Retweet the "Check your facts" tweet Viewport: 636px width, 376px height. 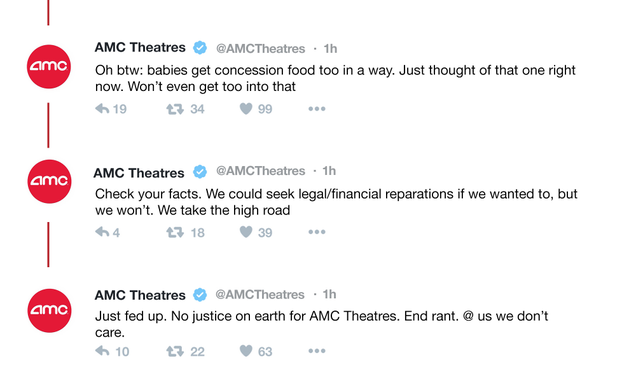tap(175, 232)
